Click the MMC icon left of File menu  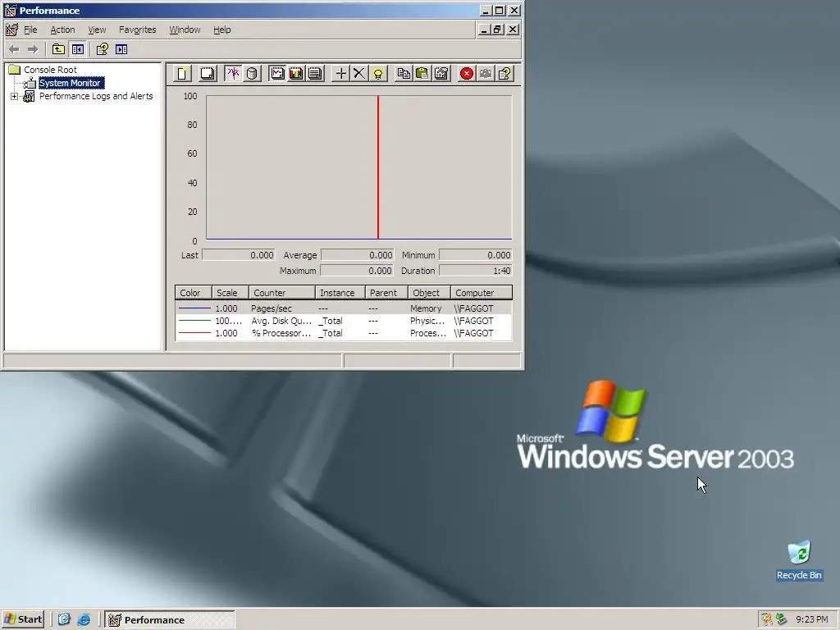[x=11, y=30]
